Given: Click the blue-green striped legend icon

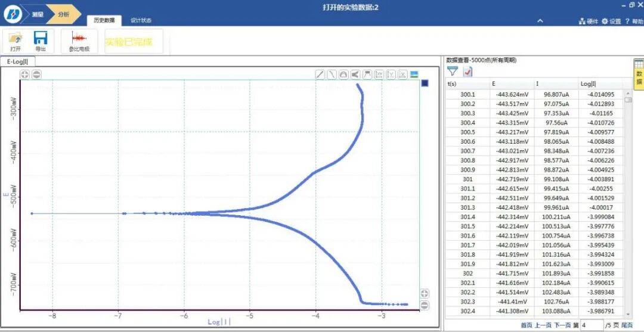Looking at the screenshot, I should tap(414, 75).
